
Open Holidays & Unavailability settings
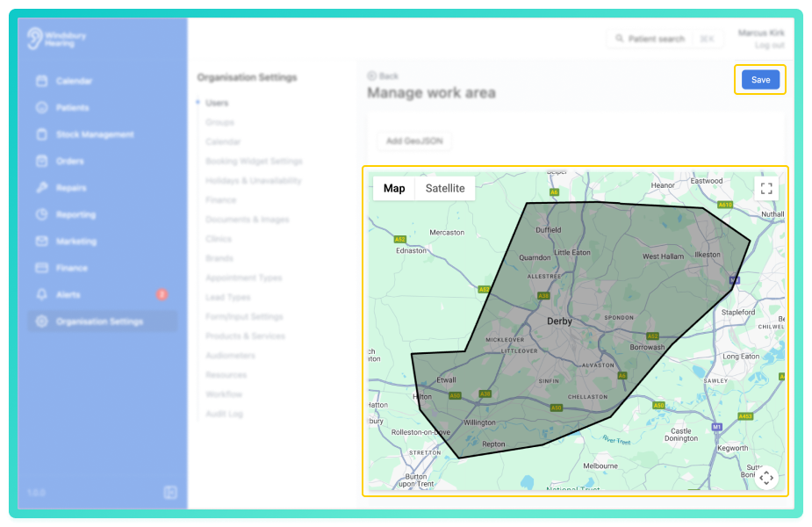pyautogui.click(x=253, y=180)
